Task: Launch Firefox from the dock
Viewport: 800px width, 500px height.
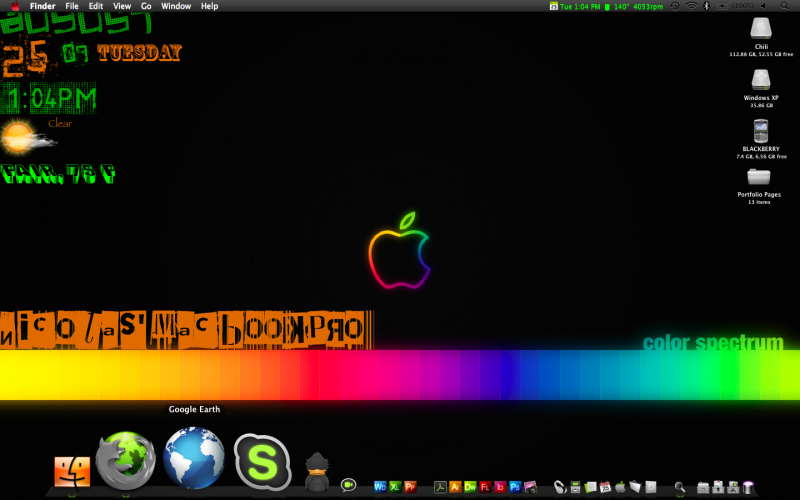Action: 126,461
